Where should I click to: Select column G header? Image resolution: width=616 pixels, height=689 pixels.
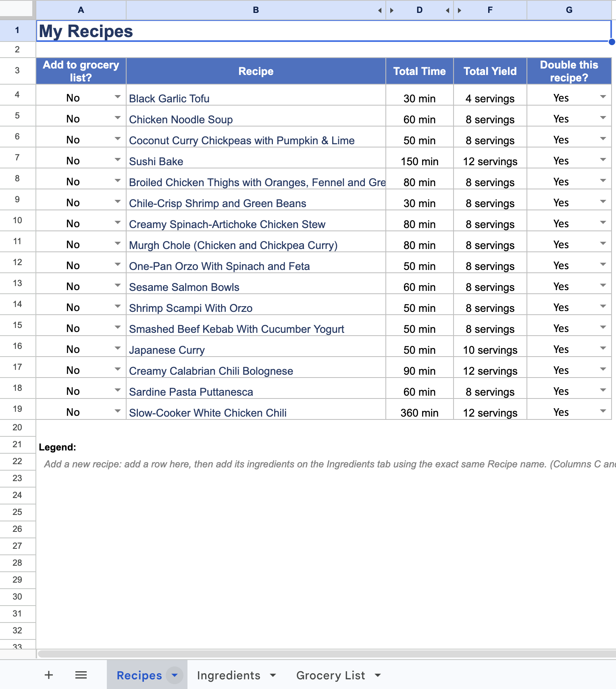coord(569,10)
